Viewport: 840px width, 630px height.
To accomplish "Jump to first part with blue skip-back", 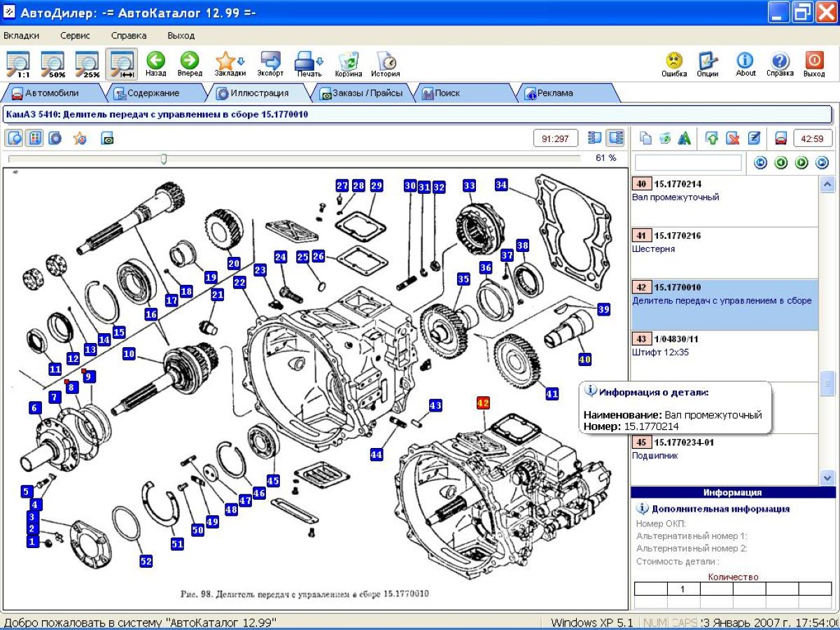I will point(760,163).
